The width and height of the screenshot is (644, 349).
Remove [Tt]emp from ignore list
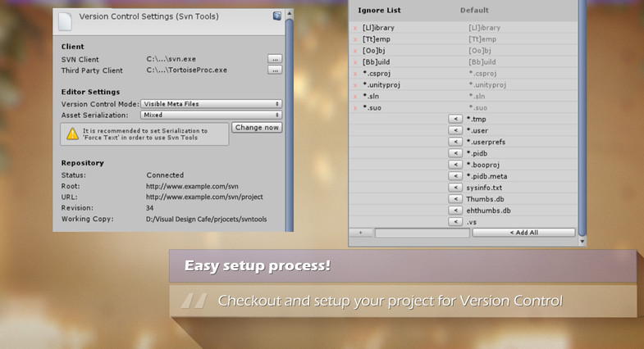point(355,39)
